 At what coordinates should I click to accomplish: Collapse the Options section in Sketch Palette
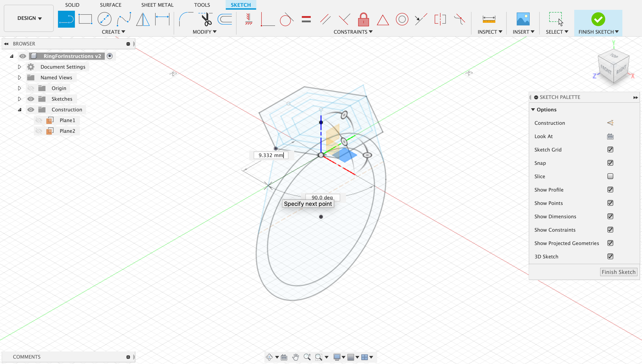click(534, 110)
